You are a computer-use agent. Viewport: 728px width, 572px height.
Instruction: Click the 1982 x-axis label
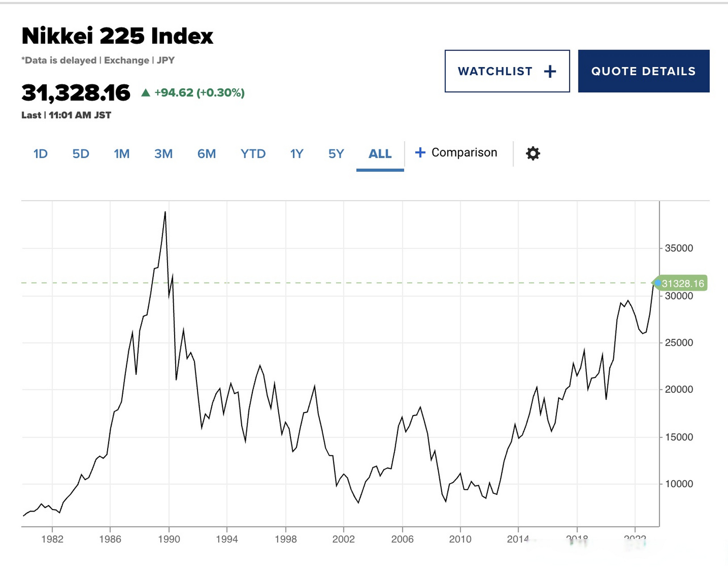pyautogui.click(x=52, y=539)
